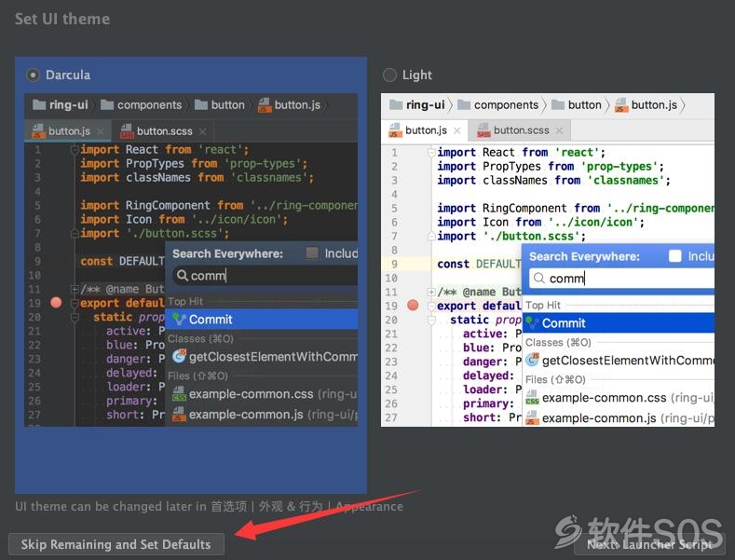Select the Darcula theme radio button
The height and width of the screenshot is (560, 735).
(x=33, y=75)
